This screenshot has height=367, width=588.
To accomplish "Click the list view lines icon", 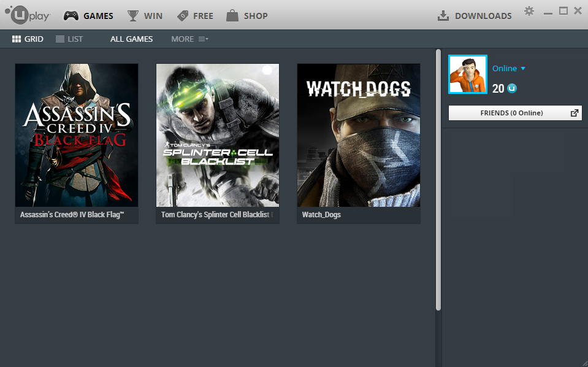I will click(x=60, y=39).
